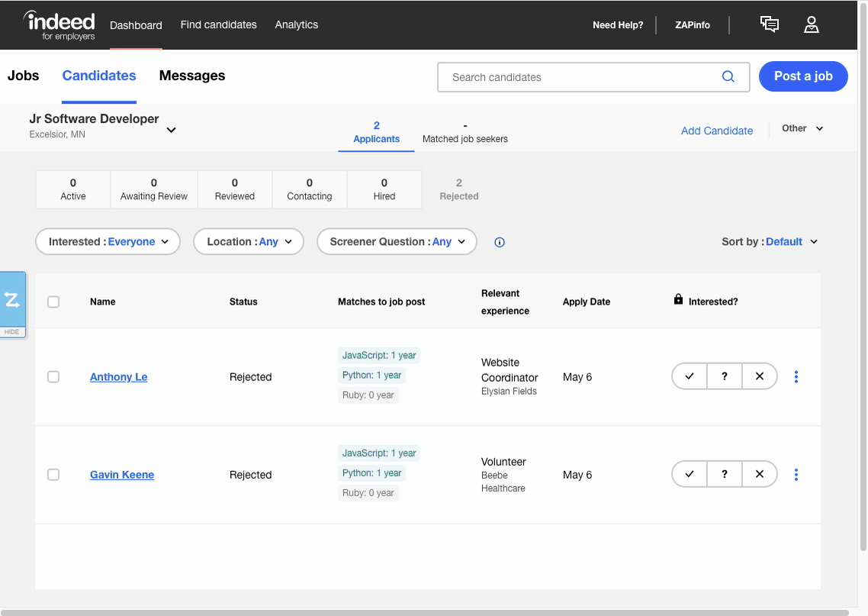Open more options menu for Gavin Keene
This screenshot has height=616, width=868.
(796, 475)
